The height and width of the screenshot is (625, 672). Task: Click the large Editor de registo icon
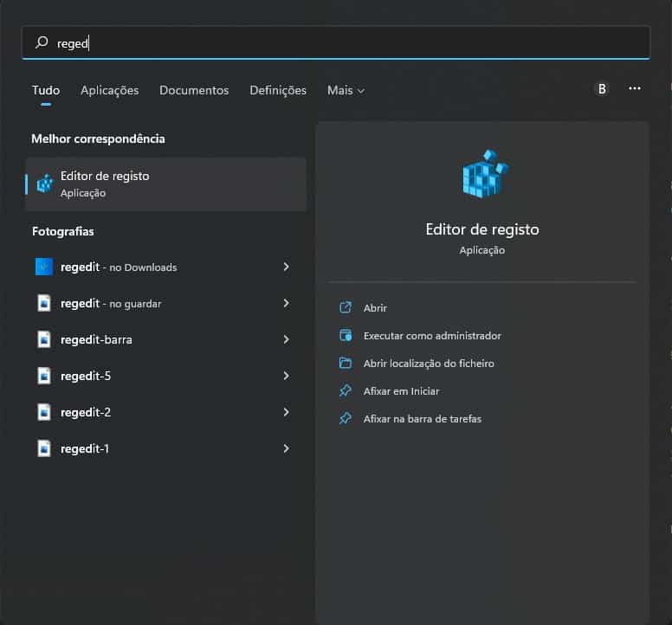(x=482, y=174)
